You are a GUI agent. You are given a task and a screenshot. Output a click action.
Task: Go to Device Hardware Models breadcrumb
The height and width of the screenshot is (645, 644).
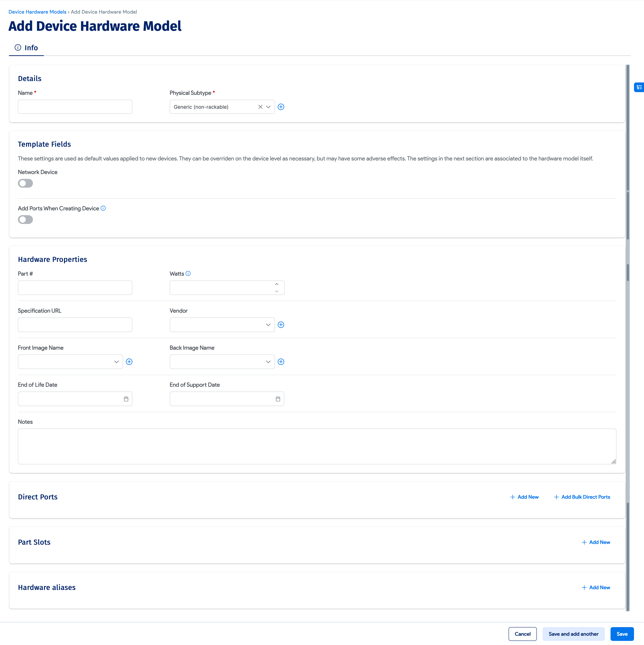point(37,12)
